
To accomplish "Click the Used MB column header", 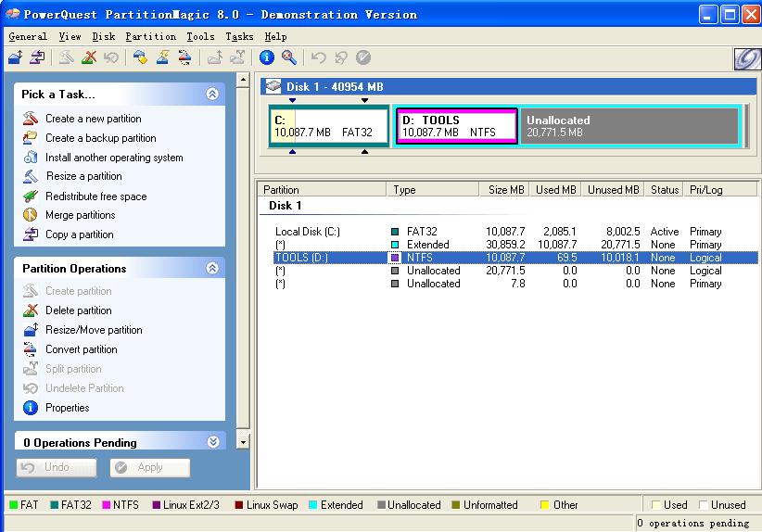I will pos(556,189).
